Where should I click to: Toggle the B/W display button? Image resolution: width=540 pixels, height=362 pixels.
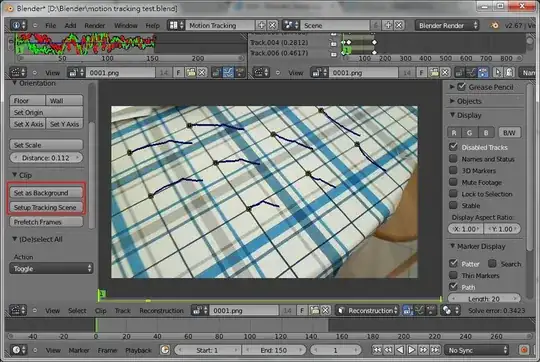coord(509,133)
